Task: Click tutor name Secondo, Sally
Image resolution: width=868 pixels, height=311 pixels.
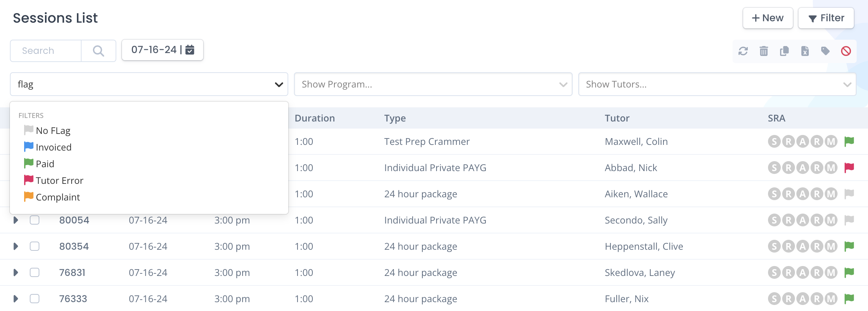Action: (636, 220)
